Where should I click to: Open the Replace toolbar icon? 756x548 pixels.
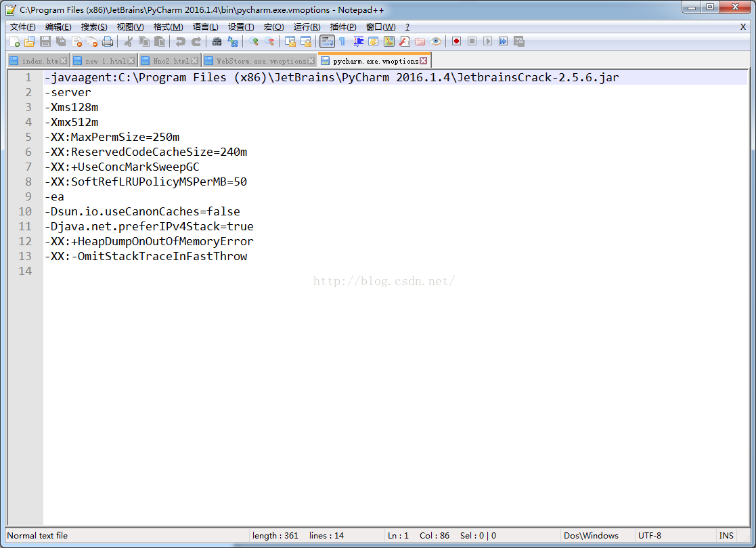[232, 42]
